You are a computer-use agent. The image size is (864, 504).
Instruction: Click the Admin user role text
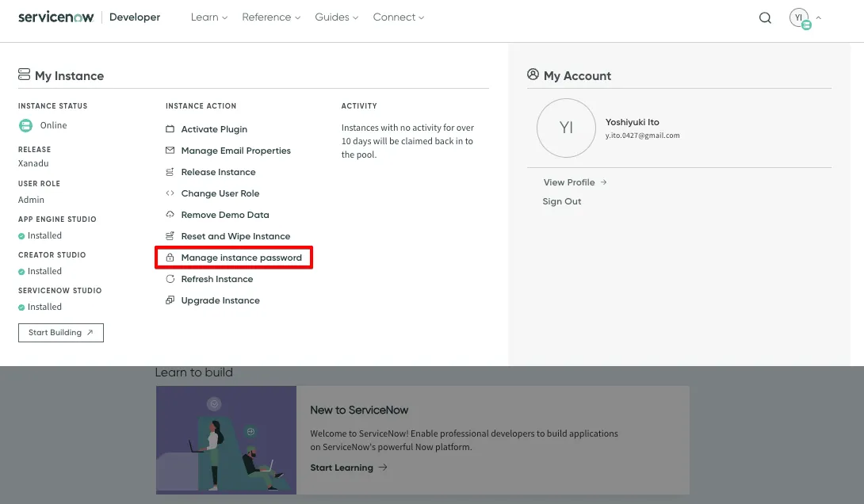[31, 200]
